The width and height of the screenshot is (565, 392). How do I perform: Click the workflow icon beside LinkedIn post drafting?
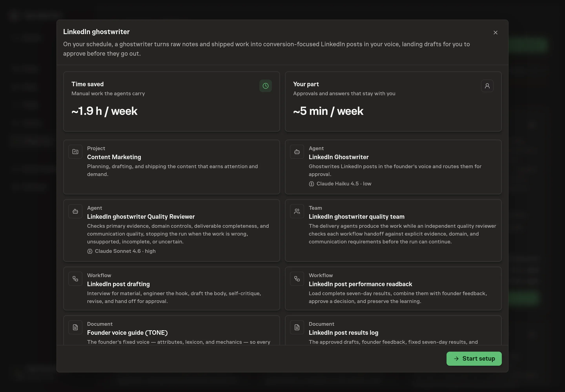[x=75, y=279]
